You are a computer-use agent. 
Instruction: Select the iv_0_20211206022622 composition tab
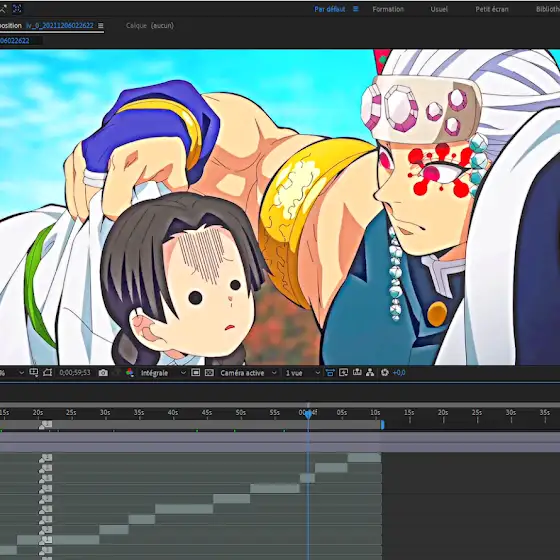60,26
